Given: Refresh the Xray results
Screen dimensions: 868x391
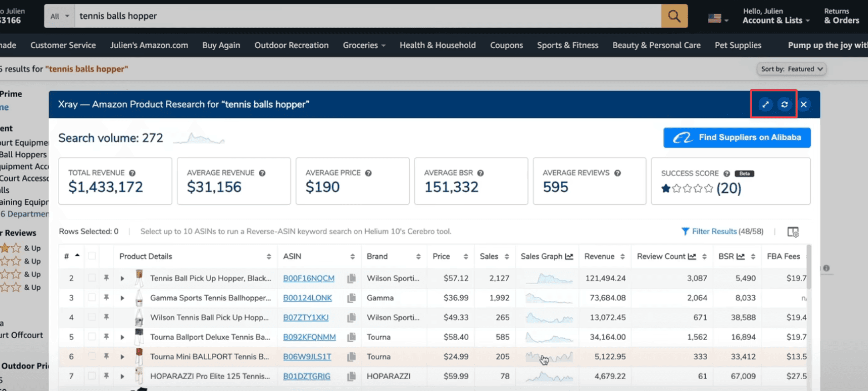Looking at the screenshot, I should pos(784,105).
